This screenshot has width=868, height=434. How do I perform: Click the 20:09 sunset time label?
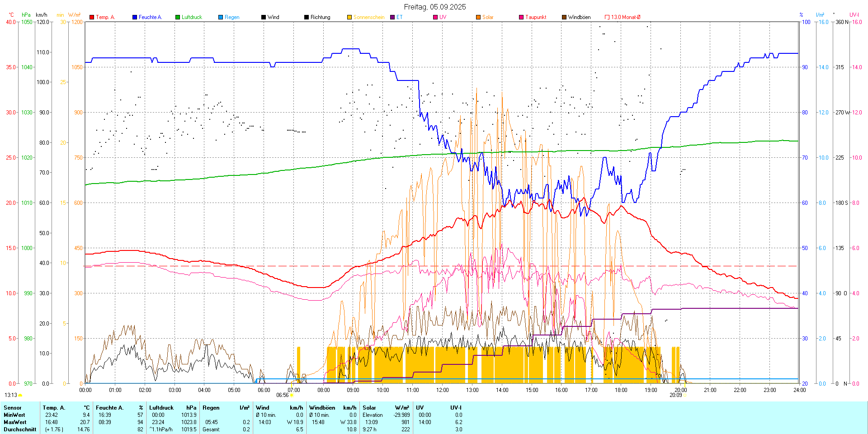(675, 395)
